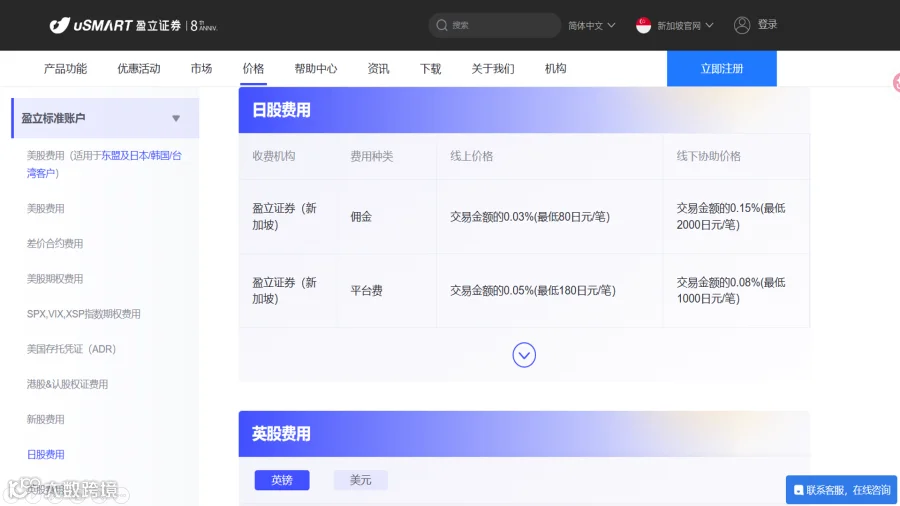The width and height of the screenshot is (900, 506).
Task: Go to 新股费用 in the sidebar
Action: pos(45,419)
